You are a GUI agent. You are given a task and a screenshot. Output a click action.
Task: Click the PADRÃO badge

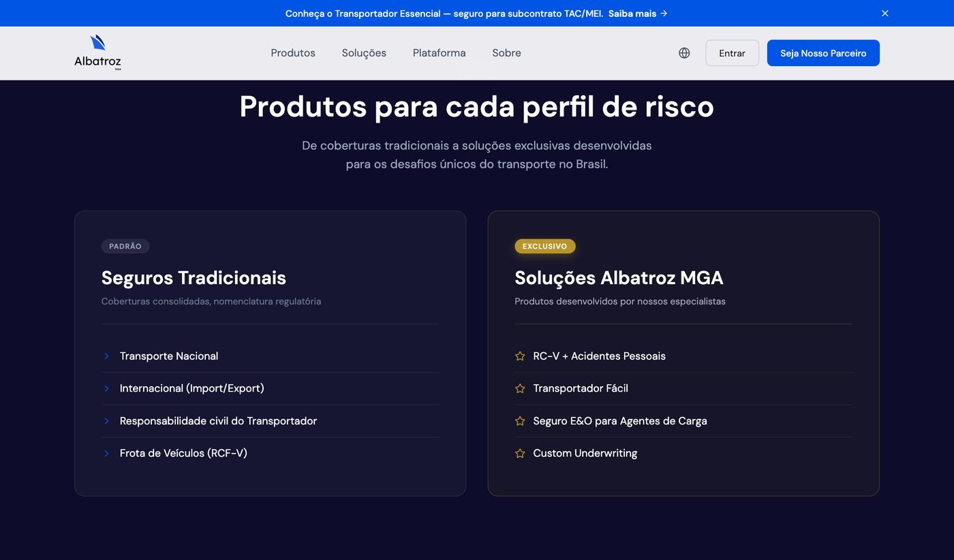tap(125, 247)
